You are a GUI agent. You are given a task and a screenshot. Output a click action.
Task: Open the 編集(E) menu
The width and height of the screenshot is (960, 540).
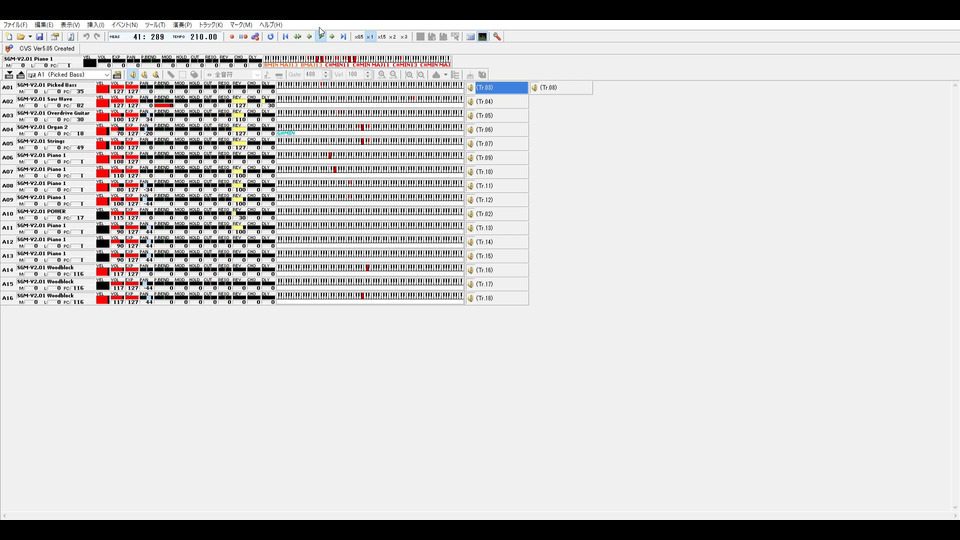pyautogui.click(x=43, y=25)
